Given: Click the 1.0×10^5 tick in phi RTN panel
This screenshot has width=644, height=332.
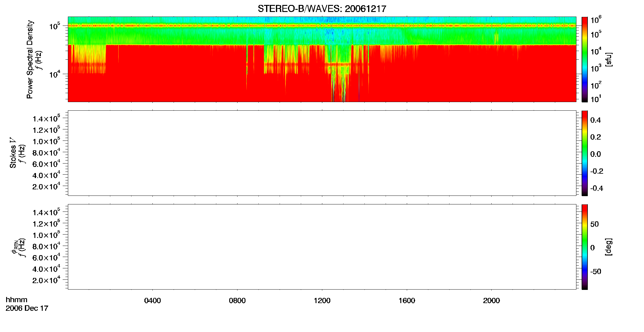Looking at the screenshot, I should [46, 235].
